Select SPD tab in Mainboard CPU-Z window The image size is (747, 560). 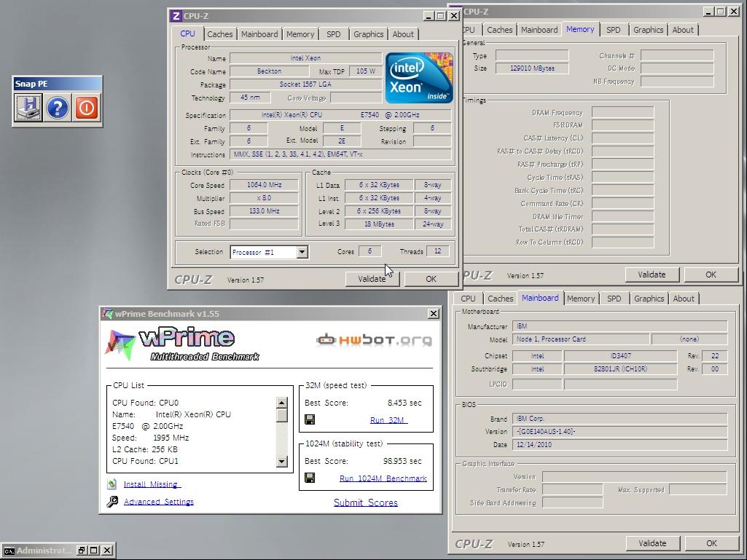click(x=614, y=299)
